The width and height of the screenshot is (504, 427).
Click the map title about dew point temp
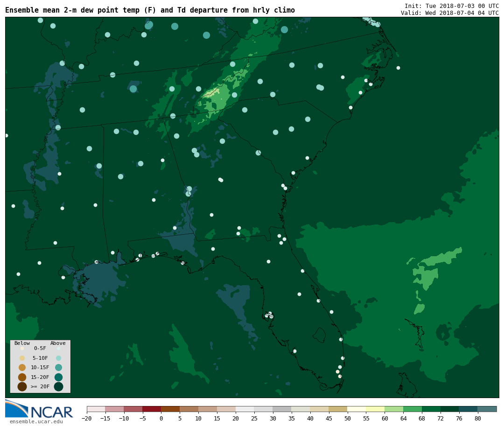coord(150,10)
